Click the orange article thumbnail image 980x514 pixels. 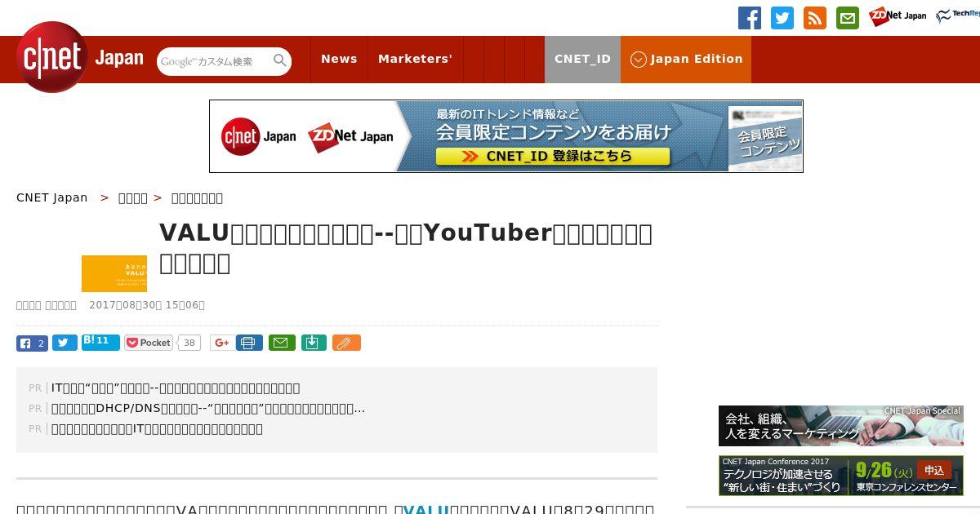tap(114, 273)
